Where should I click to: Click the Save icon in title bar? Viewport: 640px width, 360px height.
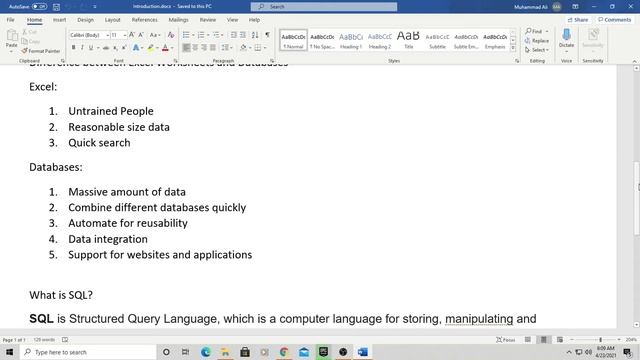(x=56, y=7)
